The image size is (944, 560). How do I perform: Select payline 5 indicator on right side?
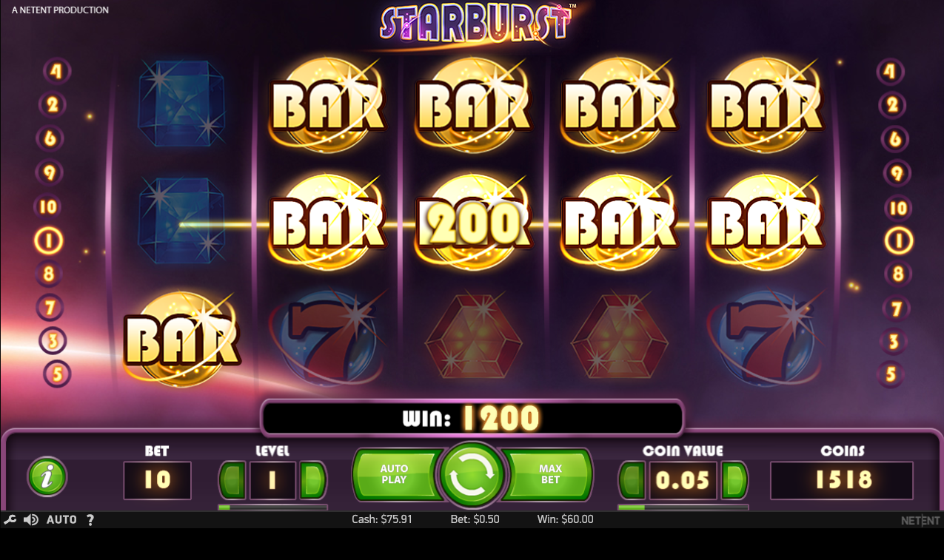[x=891, y=374]
